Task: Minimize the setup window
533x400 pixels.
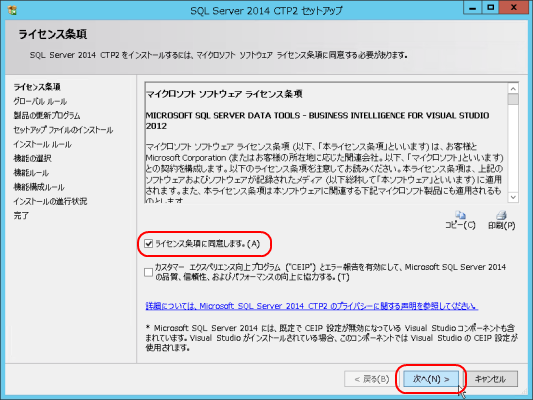Action: (x=472, y=7)
